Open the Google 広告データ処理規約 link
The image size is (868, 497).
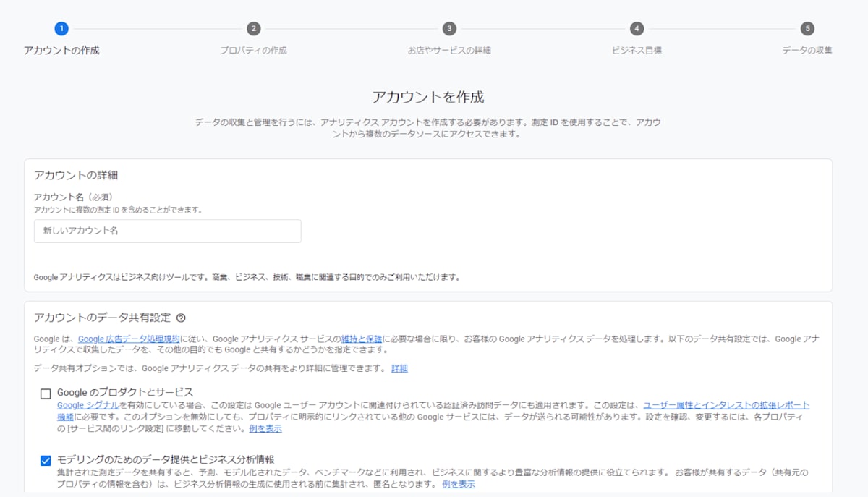click(x=129, y=339)
